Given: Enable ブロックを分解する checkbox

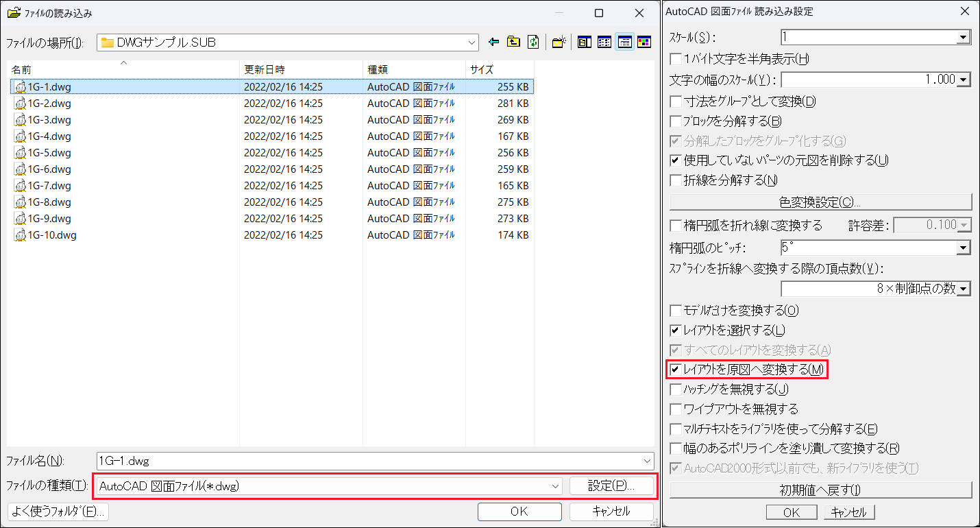Looking at the screenshot, I should [676, 121].
